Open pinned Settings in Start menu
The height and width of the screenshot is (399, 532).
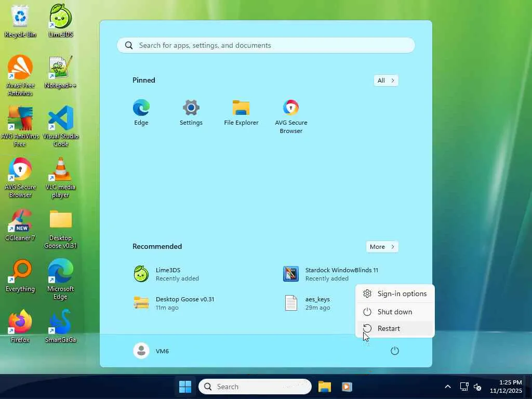pos(191,113)
